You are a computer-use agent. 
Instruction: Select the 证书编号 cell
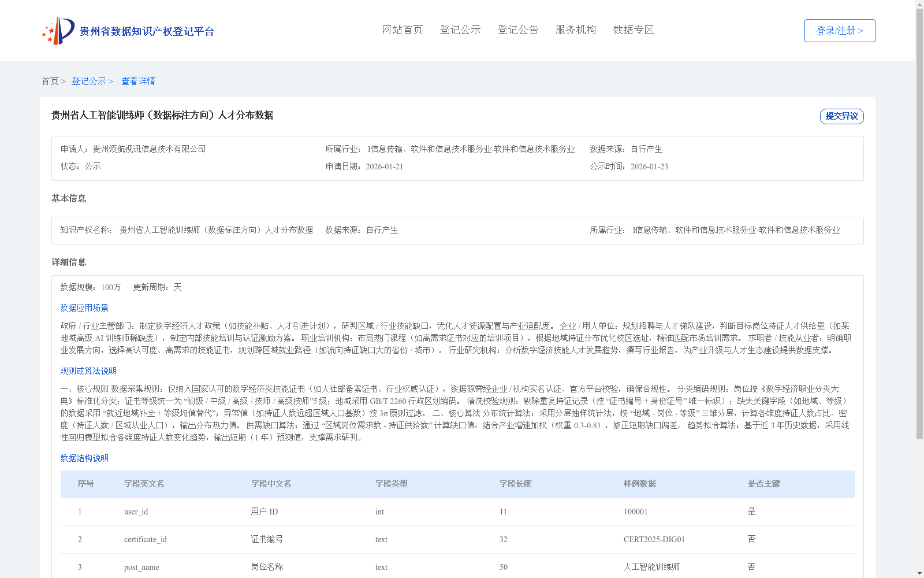(267, 539)
